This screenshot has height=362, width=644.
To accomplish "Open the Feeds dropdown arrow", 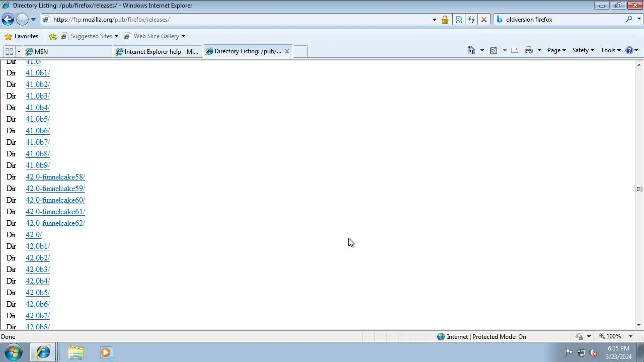I will click(505, 50).
